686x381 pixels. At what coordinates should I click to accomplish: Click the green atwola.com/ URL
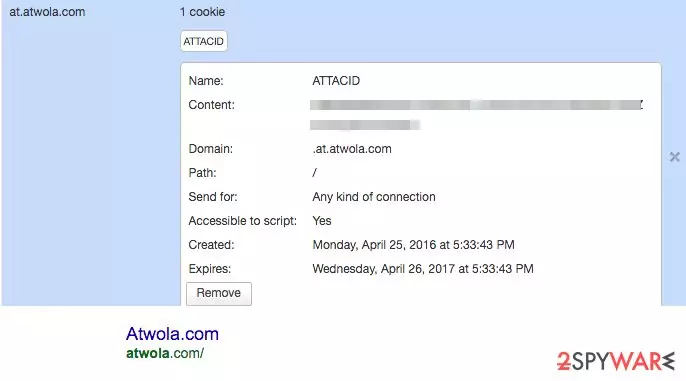165,353
